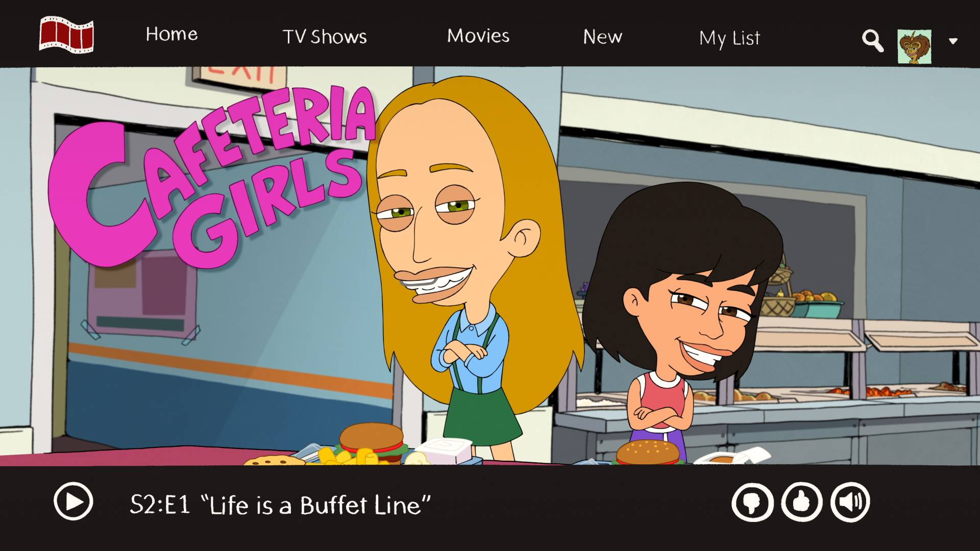980x551 pixels.
Task: Go to the Home tab
Action: 171,34
